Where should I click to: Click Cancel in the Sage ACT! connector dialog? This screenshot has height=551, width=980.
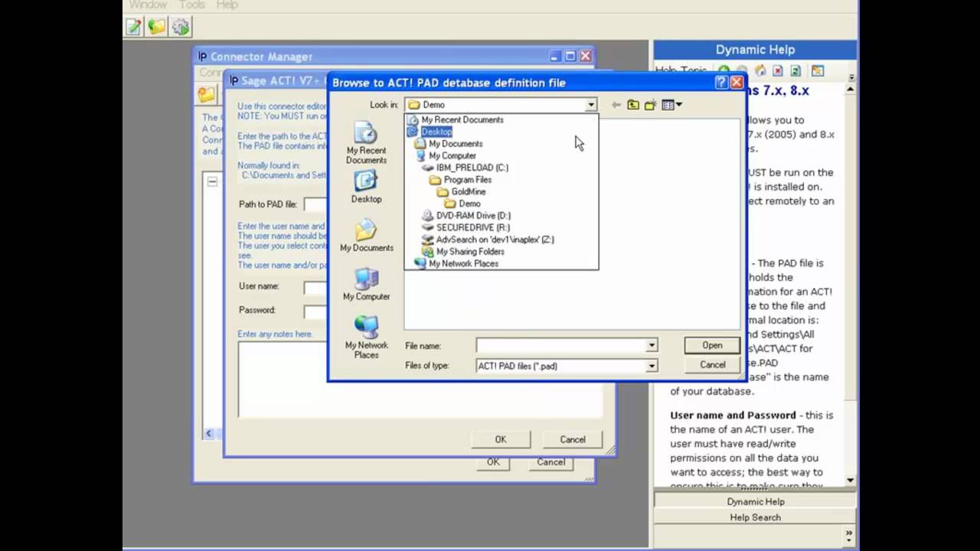[x=572, y=439]
